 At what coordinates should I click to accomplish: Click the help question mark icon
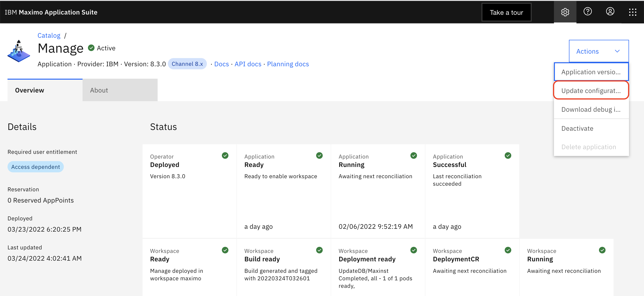pyautogui.click(x=587, y=11)
